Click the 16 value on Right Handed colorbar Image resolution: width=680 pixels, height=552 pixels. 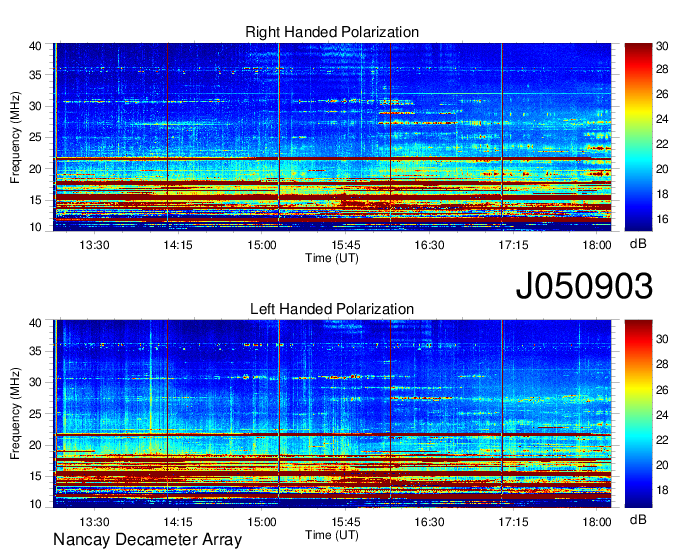pyautogui.click(x=662, y=219)
